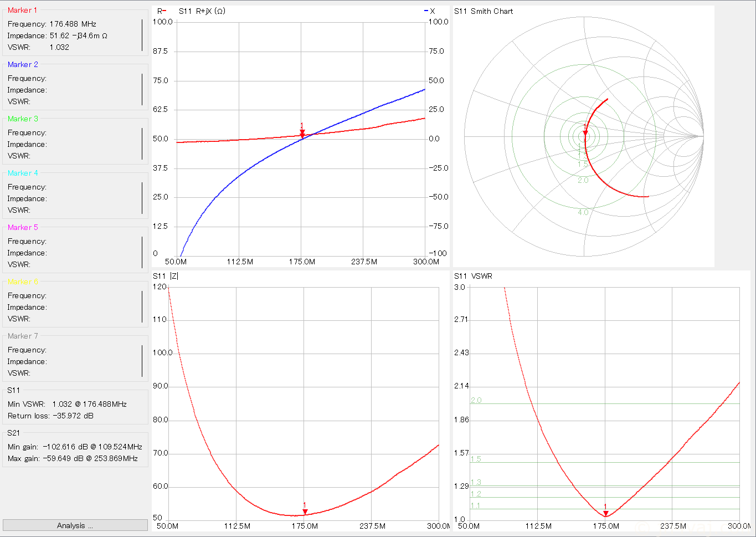Click the S11 Smith Chart title

(x=484, y=11)
